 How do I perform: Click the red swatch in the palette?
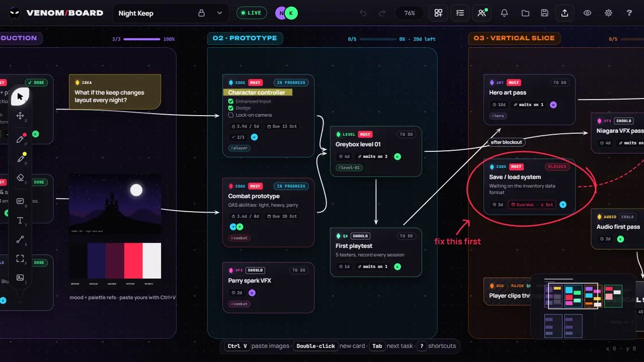[134, 260]
